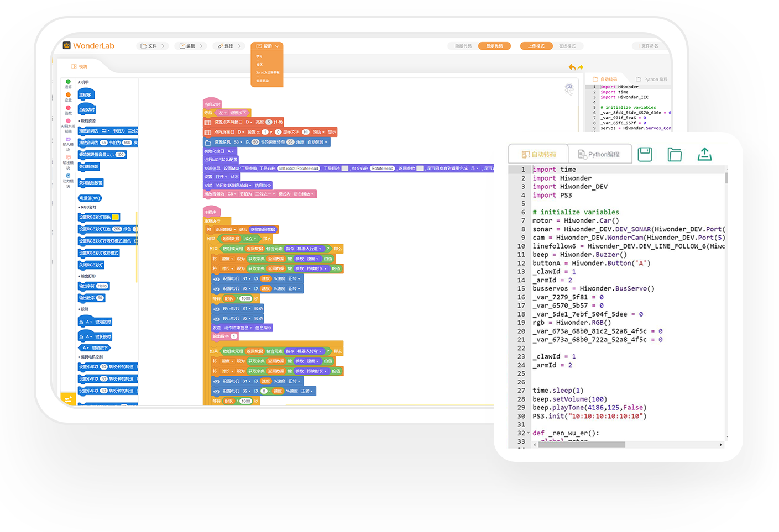The height and width of the screenshot is (532, 779).
Task: Click the 主程序 block in palette
Action: pyautogui.click(x=85, y=95)
